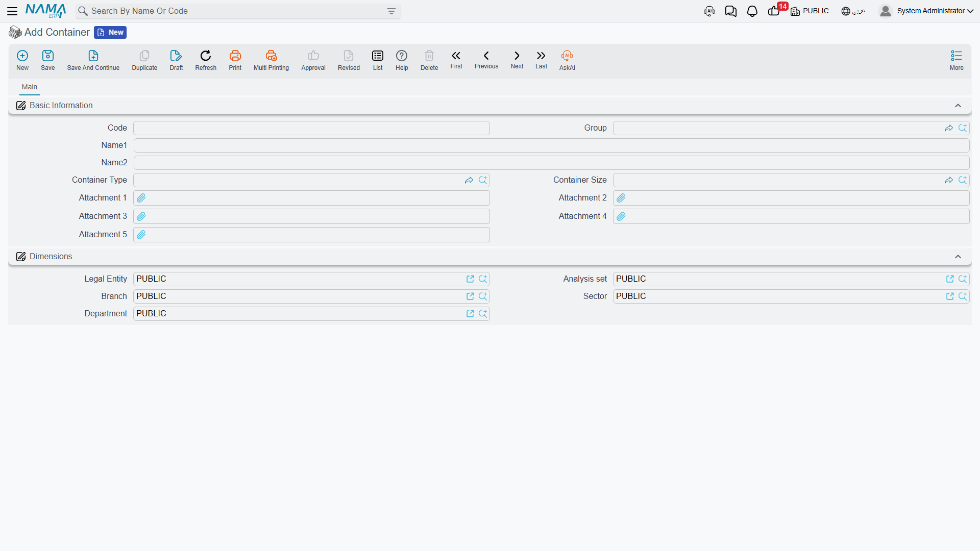Open Sector lookup search icon
Viewport: 980px width, 551px height.
pos(963,296)
